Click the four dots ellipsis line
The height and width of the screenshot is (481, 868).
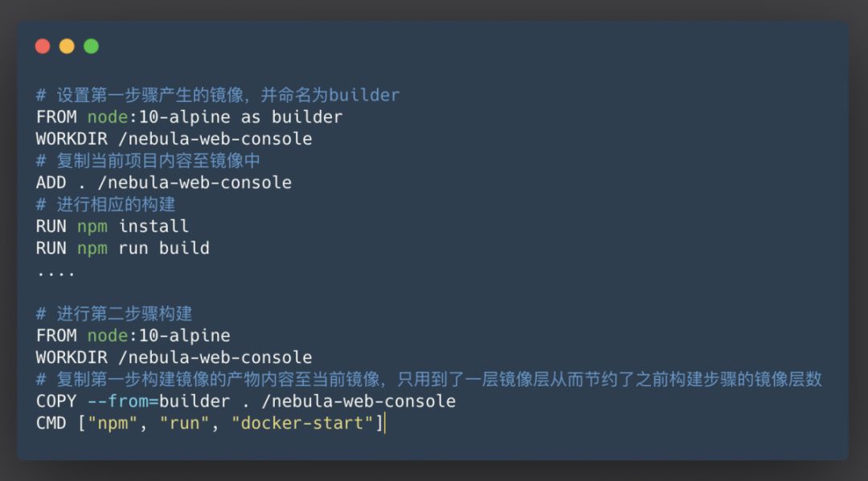point(55,272)
